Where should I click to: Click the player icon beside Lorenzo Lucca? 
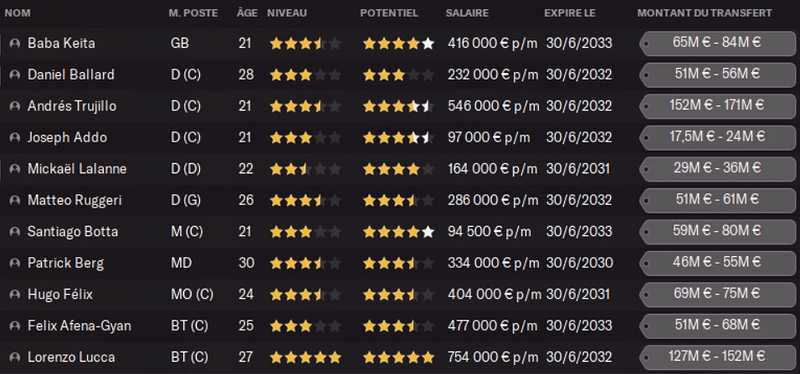(x=14, y=358)
